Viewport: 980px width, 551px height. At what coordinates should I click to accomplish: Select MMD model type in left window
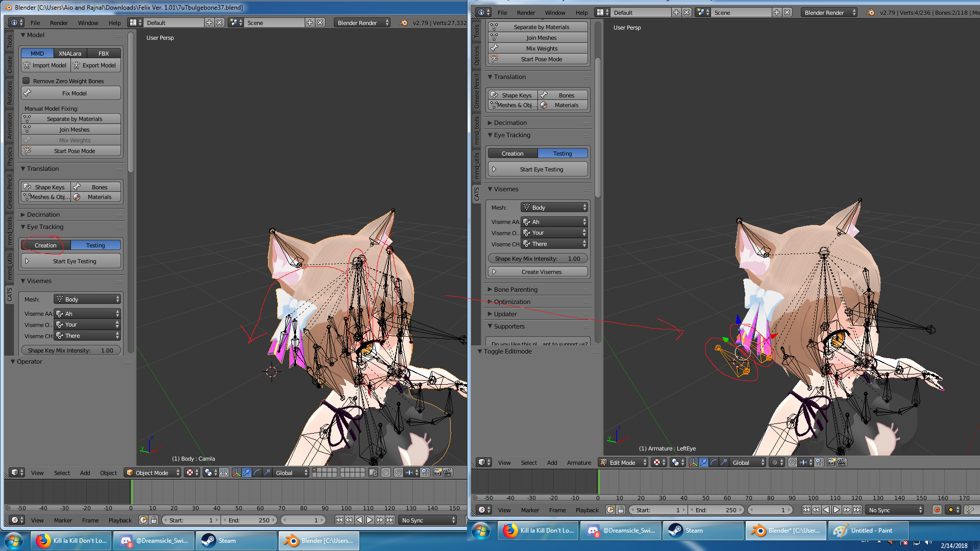click(x=37, y=54)
